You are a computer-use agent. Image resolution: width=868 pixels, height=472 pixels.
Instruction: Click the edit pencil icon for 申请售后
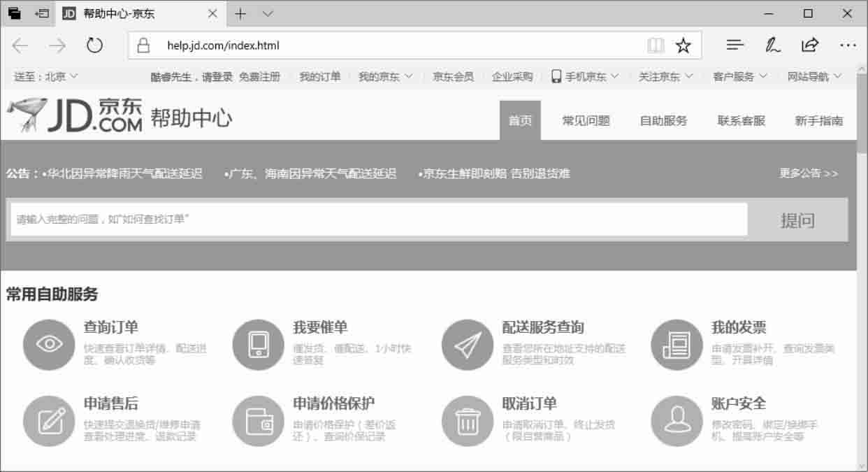coord(49,421)
